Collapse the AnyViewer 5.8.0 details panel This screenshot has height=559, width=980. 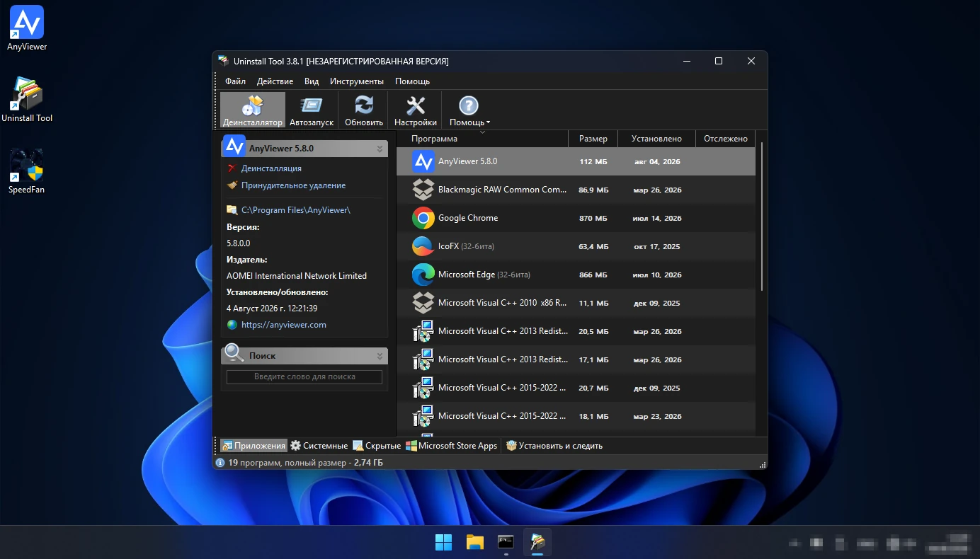[380, 149]
